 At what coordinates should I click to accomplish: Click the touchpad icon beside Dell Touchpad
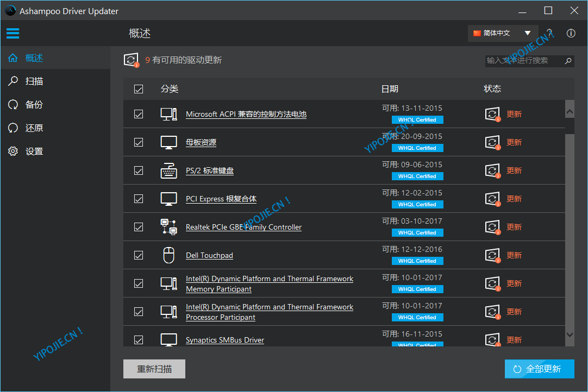click(x=168, y=255)
